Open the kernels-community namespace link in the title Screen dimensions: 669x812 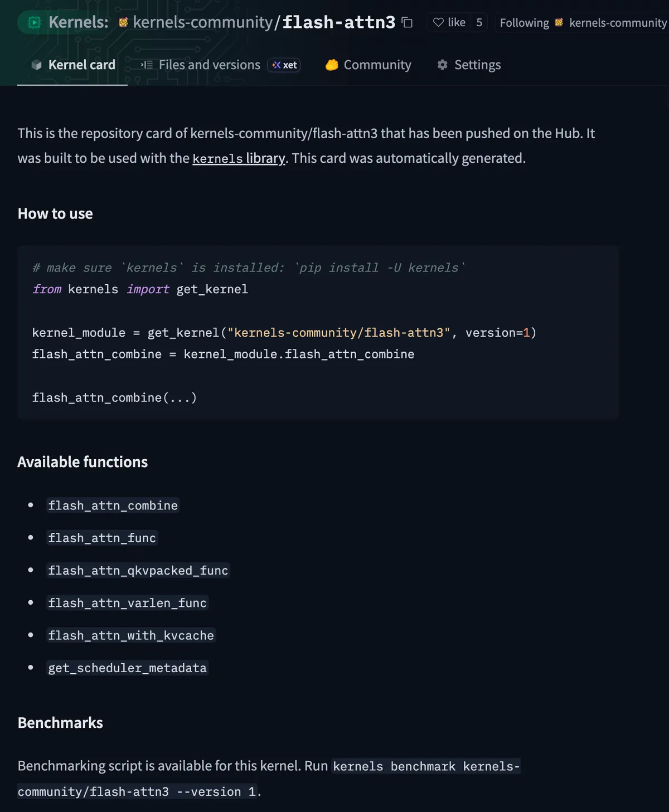pos(203,22)
